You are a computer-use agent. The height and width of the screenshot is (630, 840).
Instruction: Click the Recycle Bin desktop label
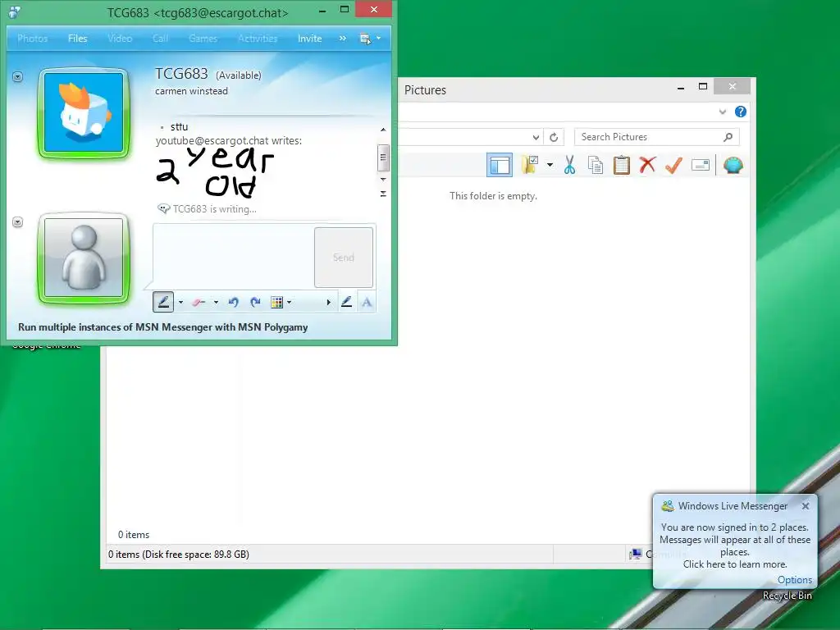[787, 596]
